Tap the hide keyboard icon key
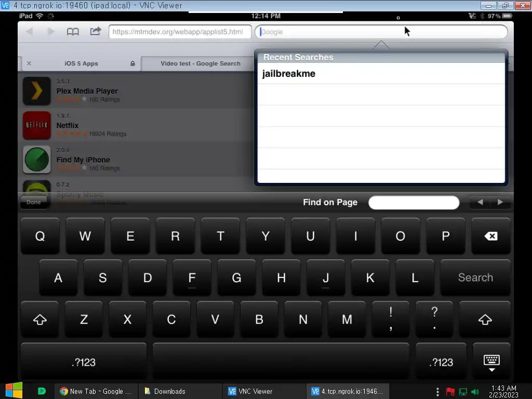The width and height of the screenshot is (532, 399). pos(491,362)
